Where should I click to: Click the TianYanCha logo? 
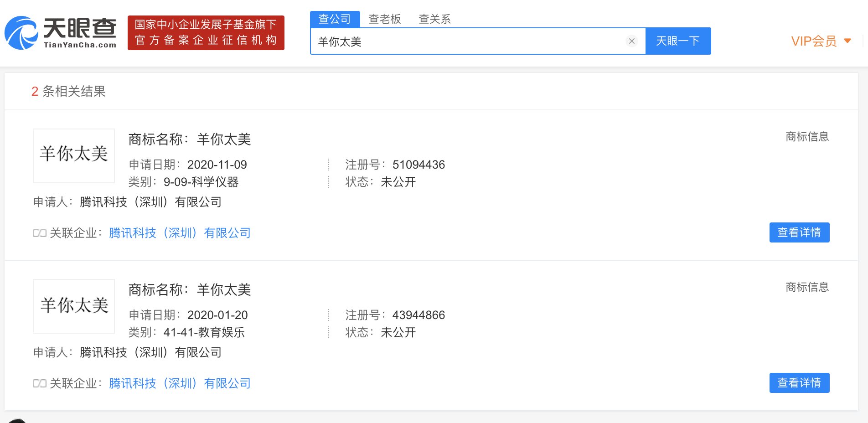(60, 33)
